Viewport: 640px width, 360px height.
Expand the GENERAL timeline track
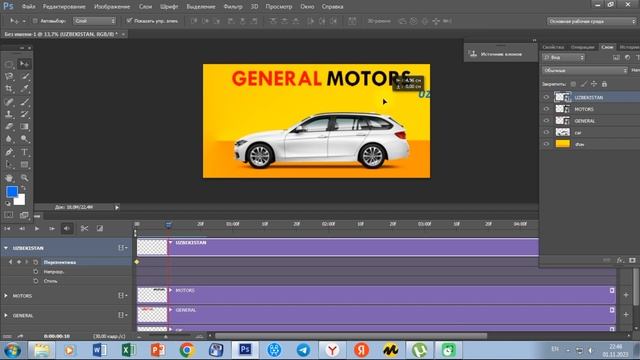coord(6,316)
